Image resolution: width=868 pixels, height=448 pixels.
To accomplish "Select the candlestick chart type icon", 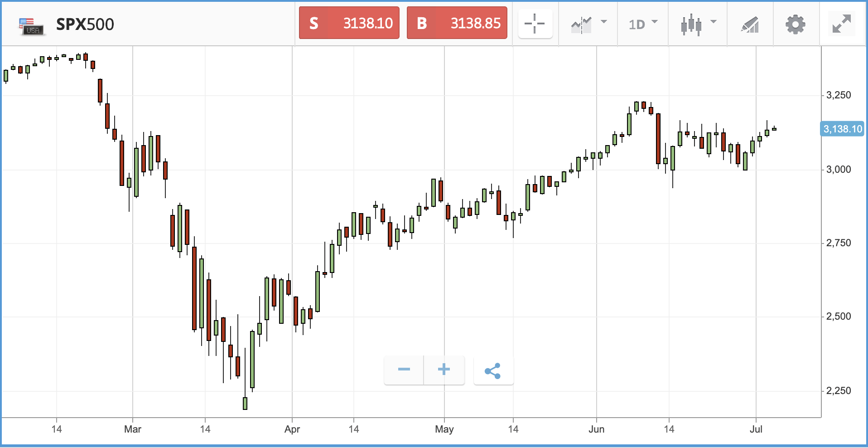I will click(x=691, y=24).
